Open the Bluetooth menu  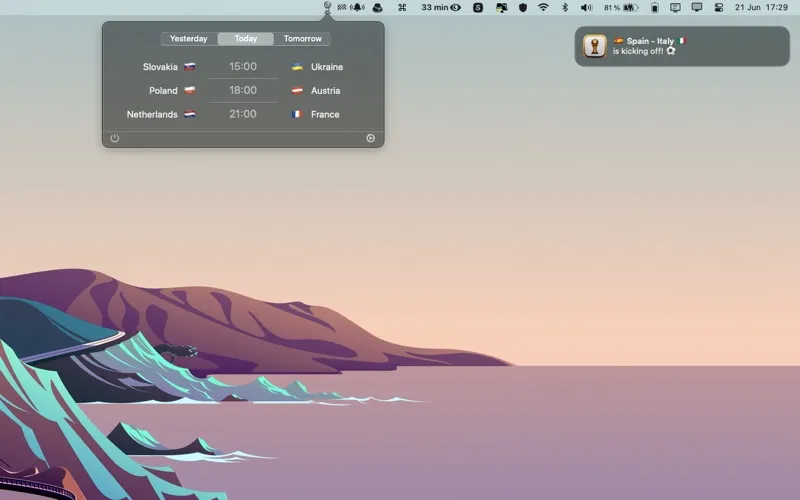click(x=565, y=7)
